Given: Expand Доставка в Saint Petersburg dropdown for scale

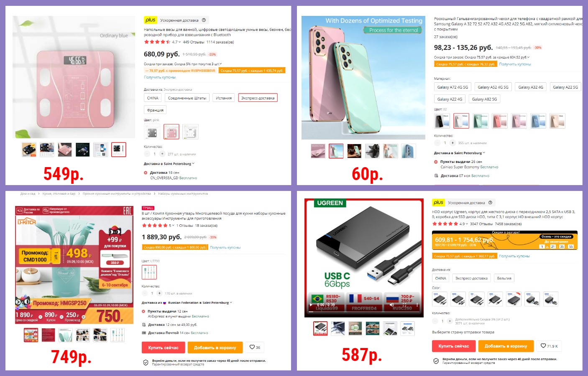Looking at the screenshot, I should coord(169,164).
